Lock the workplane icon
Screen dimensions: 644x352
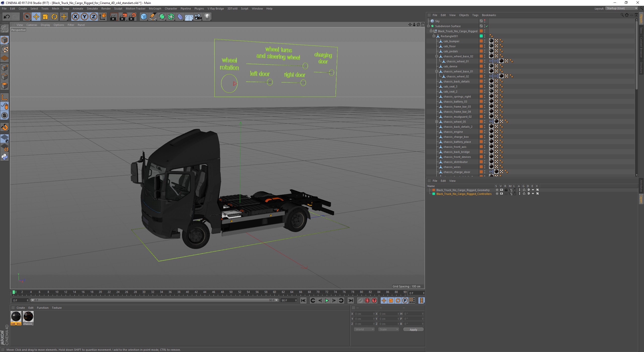tap(5, 138)
